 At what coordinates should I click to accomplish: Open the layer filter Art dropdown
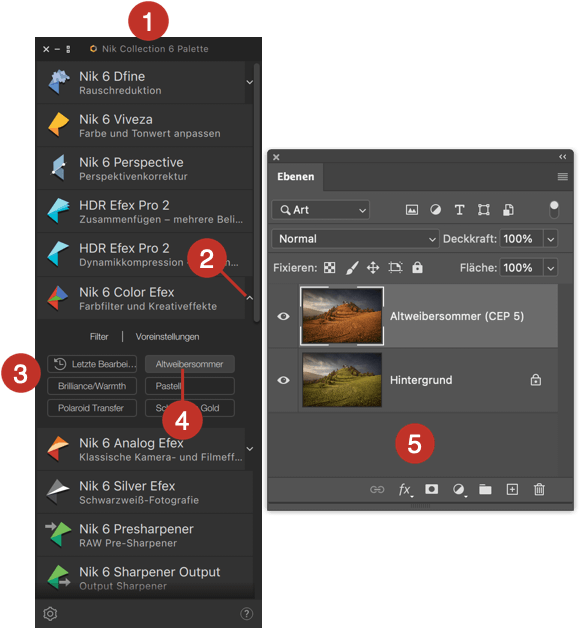tap(320, 210)
